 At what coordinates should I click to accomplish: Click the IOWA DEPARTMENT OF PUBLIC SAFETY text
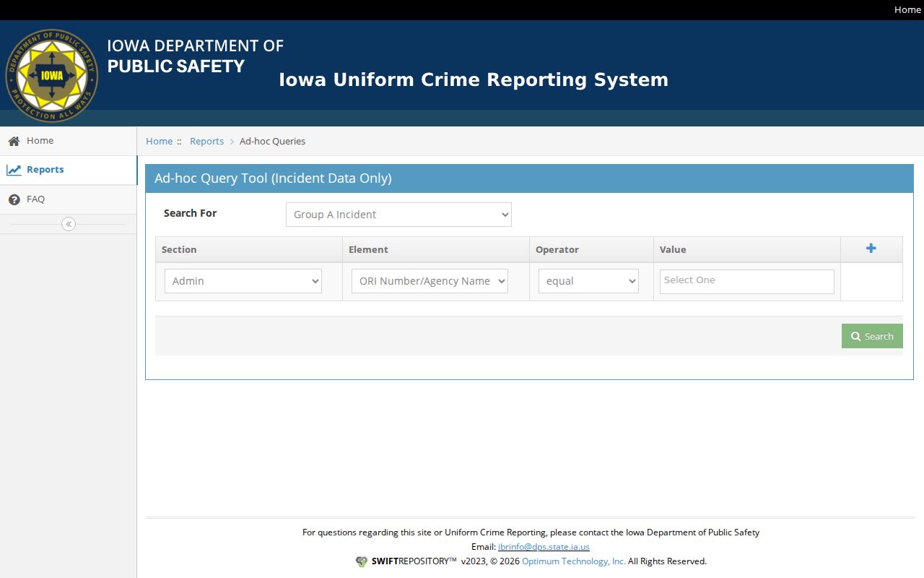click(x=195, y=56)
